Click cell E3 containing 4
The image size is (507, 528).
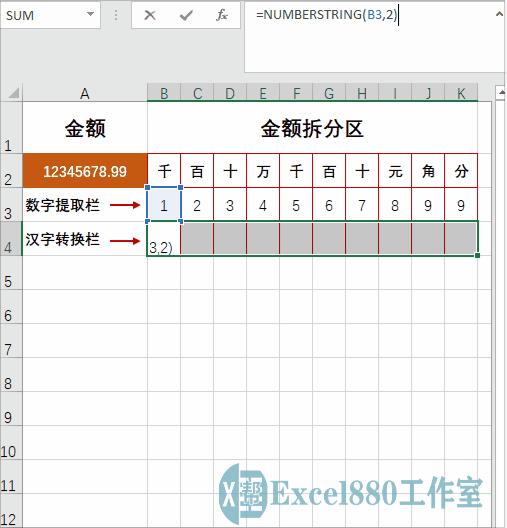pos(263,205)
